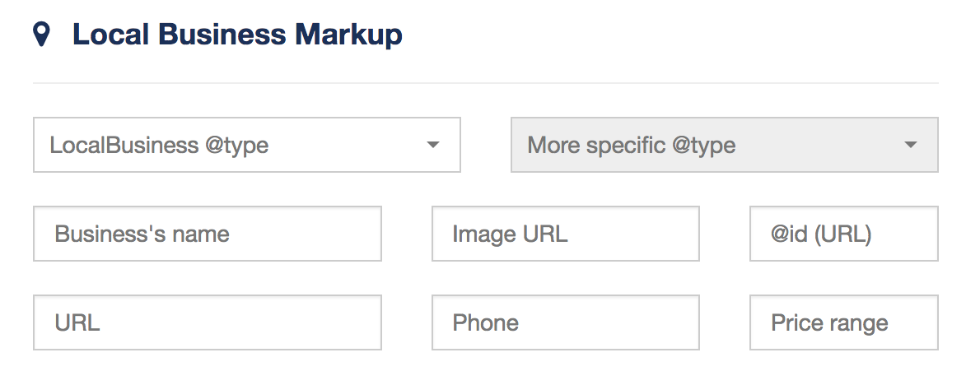This screenshot has width=980, height=385.
Task: Click the map pin icon beside heading
Action: (x=41, y=35)
